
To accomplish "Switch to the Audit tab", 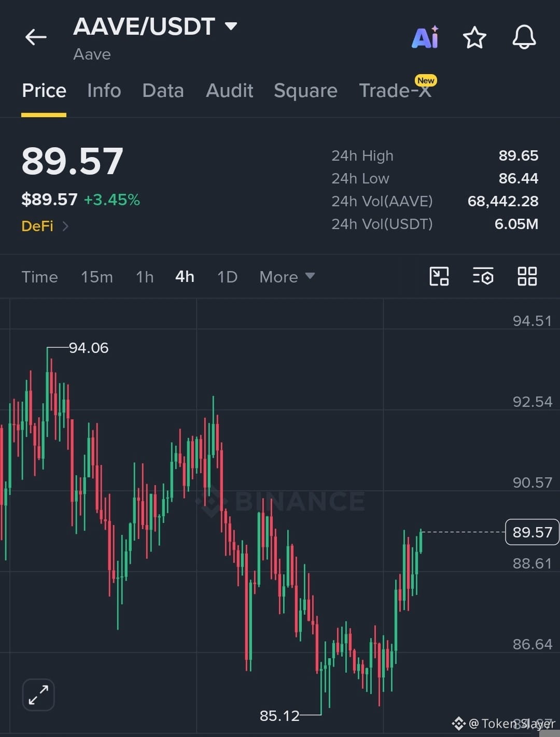I will tap(230, 91).
